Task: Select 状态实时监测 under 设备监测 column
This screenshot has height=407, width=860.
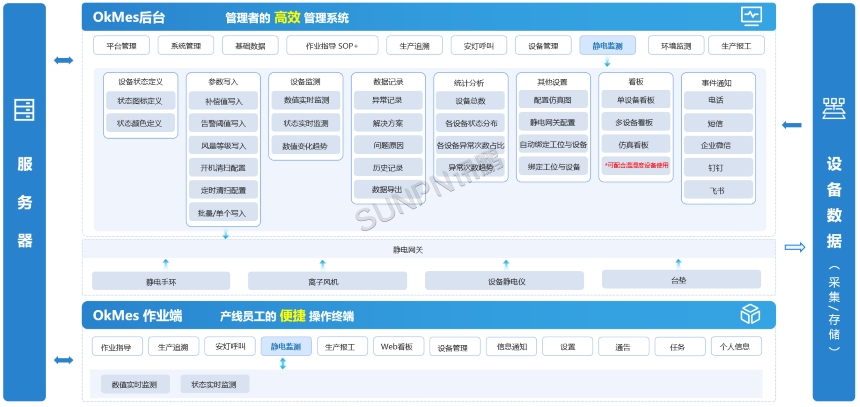Action: [x=305, y=122]
